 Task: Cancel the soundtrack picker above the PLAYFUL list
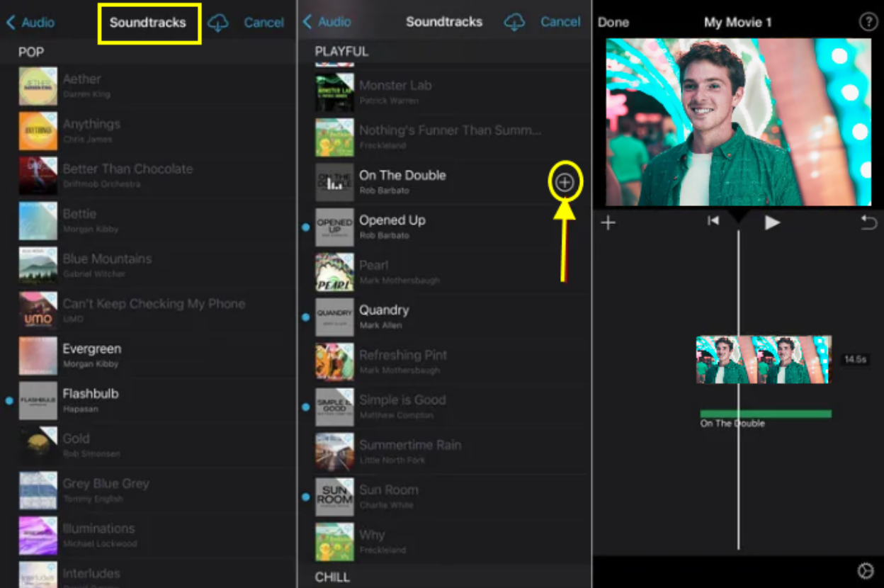tap(560, 22)
